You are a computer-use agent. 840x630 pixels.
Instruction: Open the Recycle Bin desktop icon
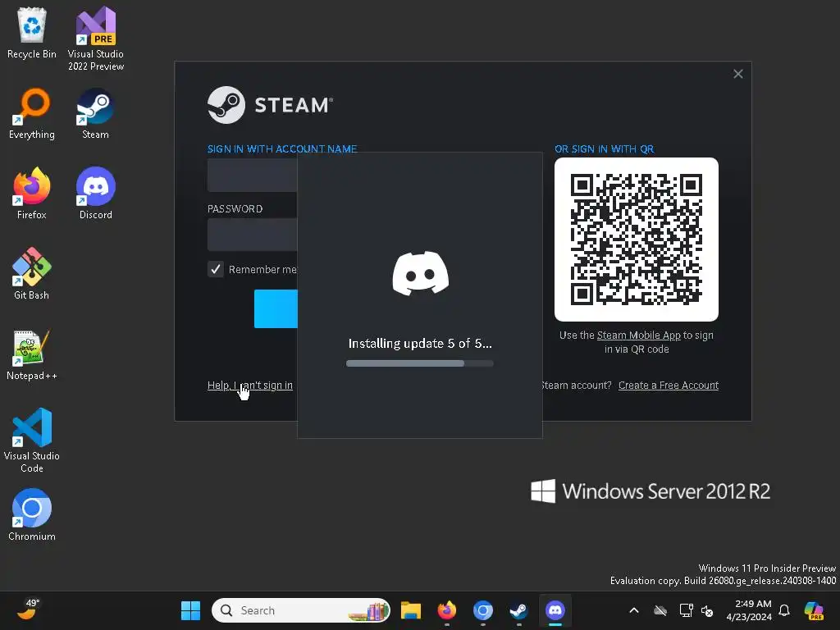point(32,33)
